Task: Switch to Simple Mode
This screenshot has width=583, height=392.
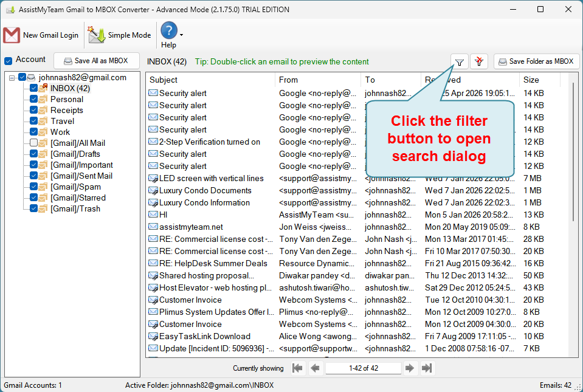Action: coord(120,35)
